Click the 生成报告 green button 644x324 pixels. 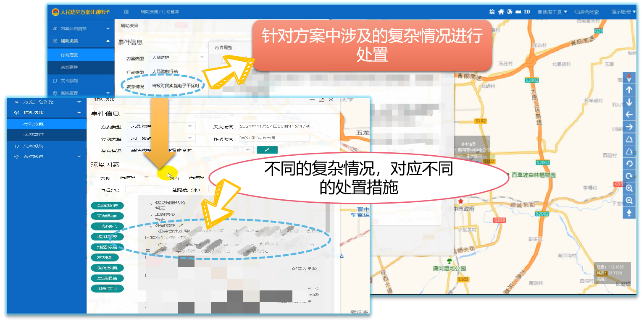tap(107, 278)
